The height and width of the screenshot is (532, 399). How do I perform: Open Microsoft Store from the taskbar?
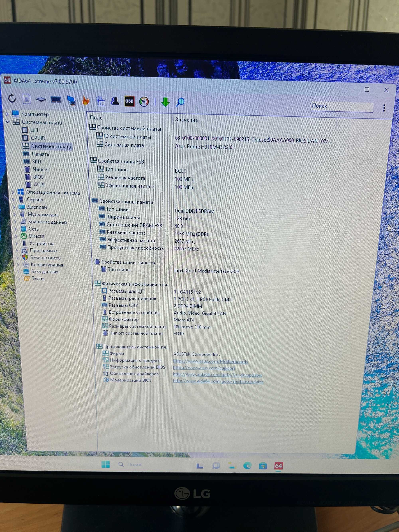click(263, 466)
